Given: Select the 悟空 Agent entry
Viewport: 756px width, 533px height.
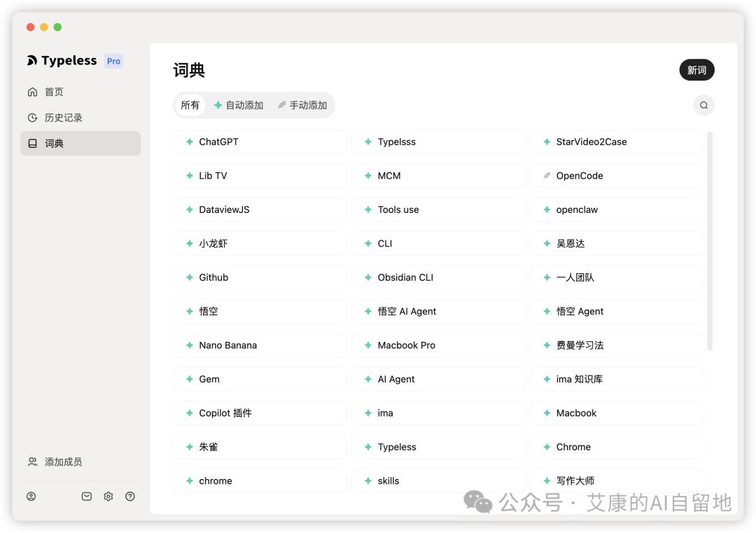Looking at the screenshot, I should point(617,311).
